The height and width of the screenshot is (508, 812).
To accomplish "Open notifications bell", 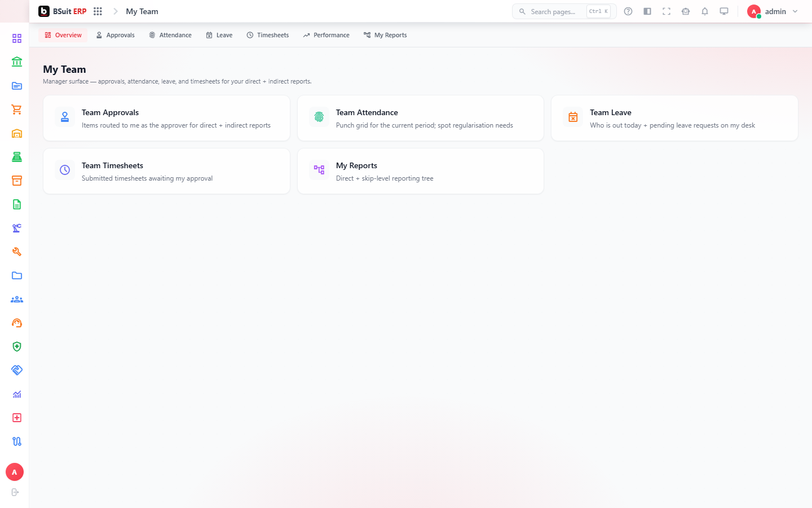I will 705,11.
